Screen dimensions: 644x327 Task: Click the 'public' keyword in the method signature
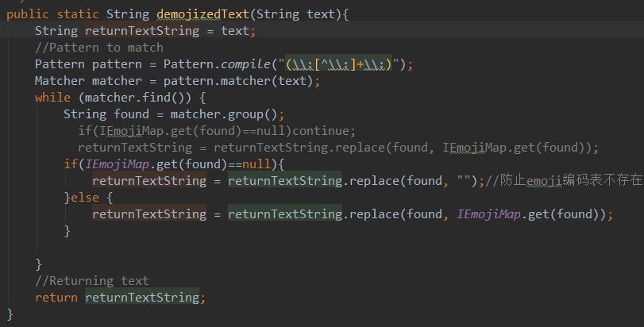coord(28,14)
